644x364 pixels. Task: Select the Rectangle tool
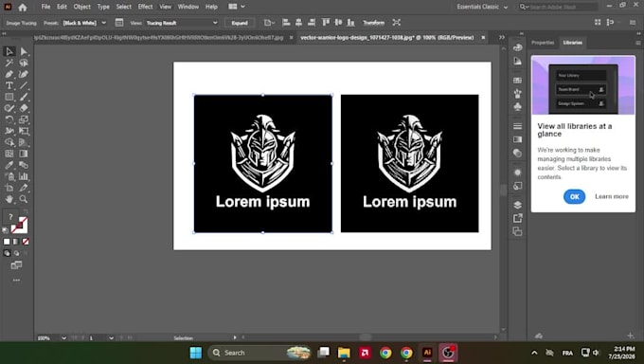click(9, 97)
